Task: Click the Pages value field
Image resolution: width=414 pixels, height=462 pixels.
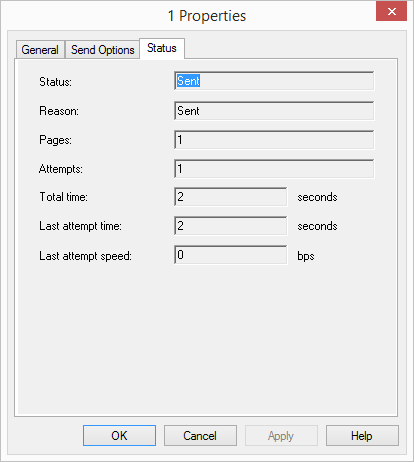Action: [x=274, y=140]
